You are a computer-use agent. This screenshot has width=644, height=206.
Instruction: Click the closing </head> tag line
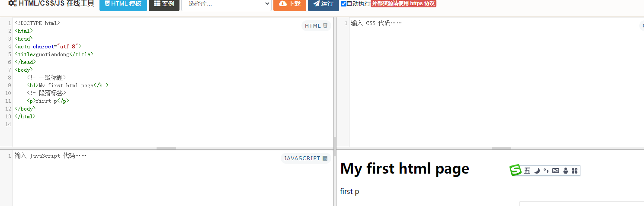pos(25,62)
